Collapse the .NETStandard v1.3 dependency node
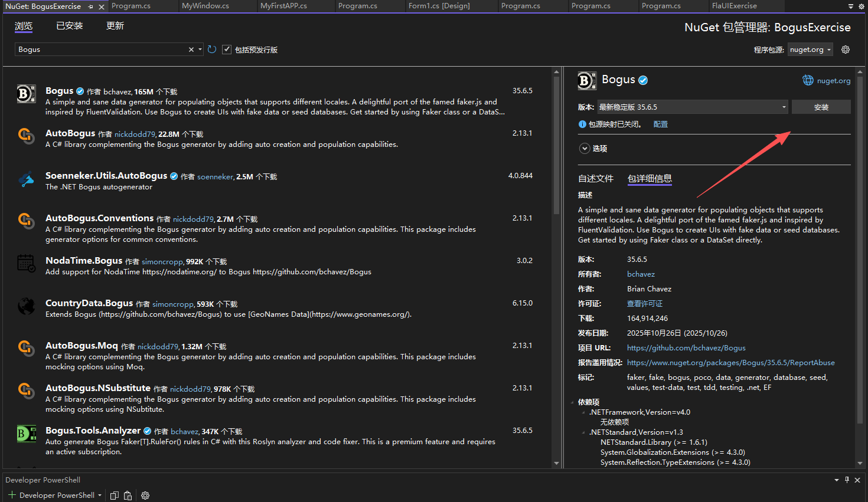868x502 pixels. (x=583, y=432)
